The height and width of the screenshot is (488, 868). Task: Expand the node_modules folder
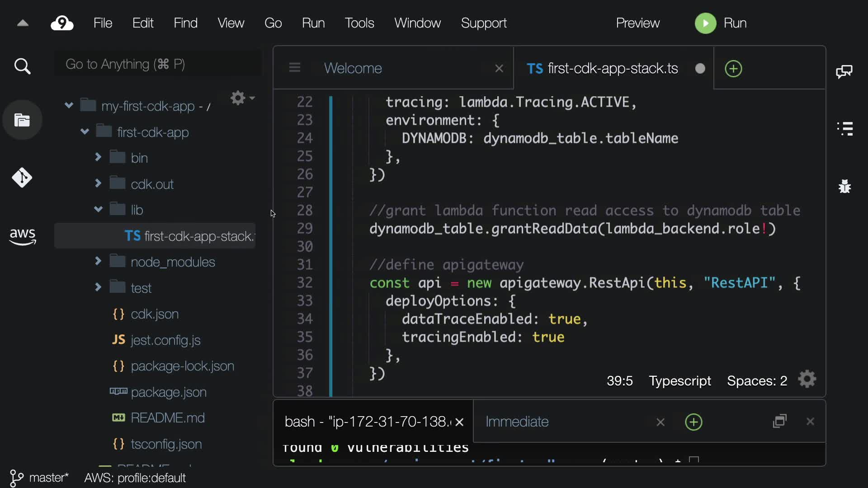click(98, 261)
